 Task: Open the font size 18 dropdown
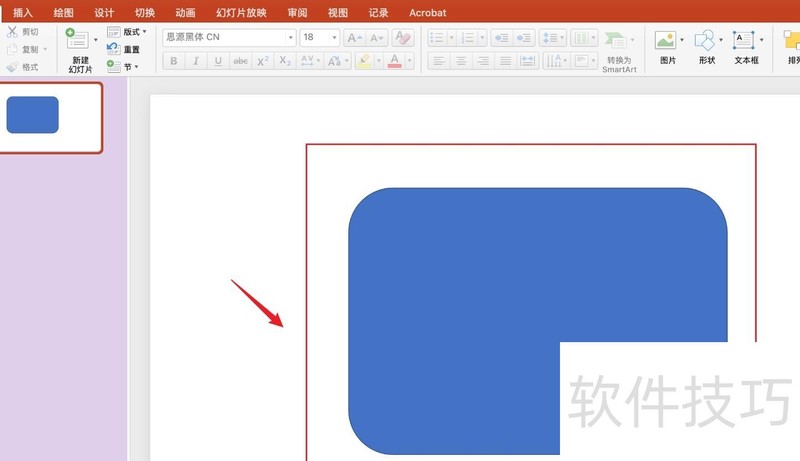tap(334, 38)
